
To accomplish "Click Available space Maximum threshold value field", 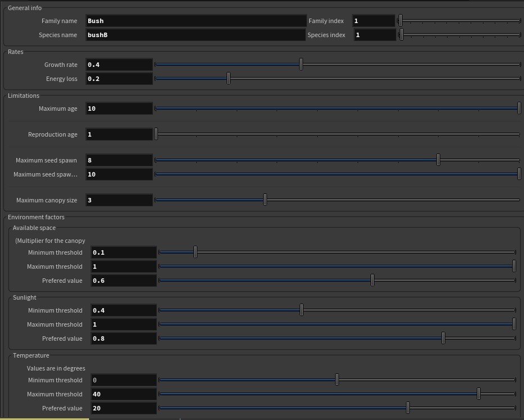I will 124,267.
